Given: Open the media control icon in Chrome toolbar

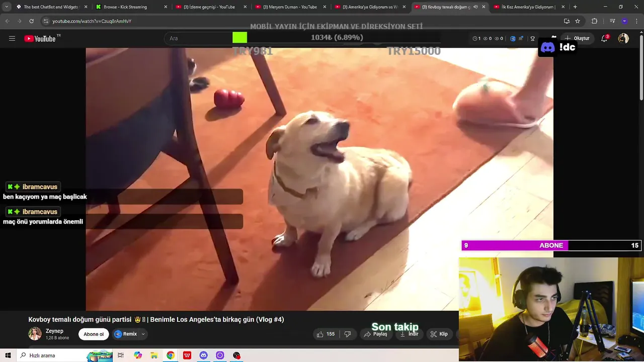Looking at the screenshot, I should click(612, 21).
